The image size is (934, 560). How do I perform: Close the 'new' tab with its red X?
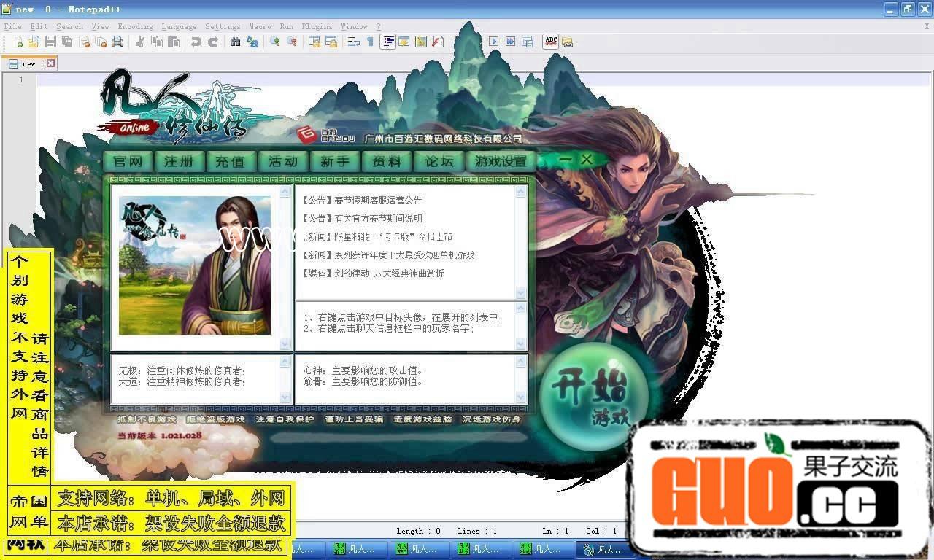[x=50, y=63]
